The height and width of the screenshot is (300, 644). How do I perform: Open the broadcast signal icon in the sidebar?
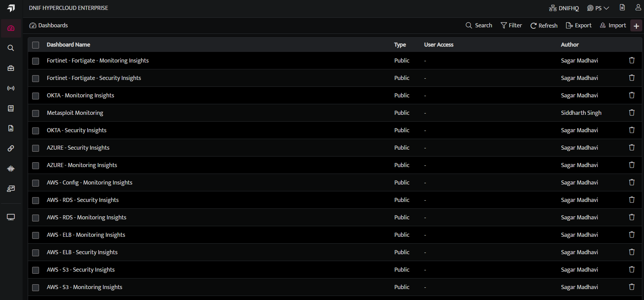(11, 88)
